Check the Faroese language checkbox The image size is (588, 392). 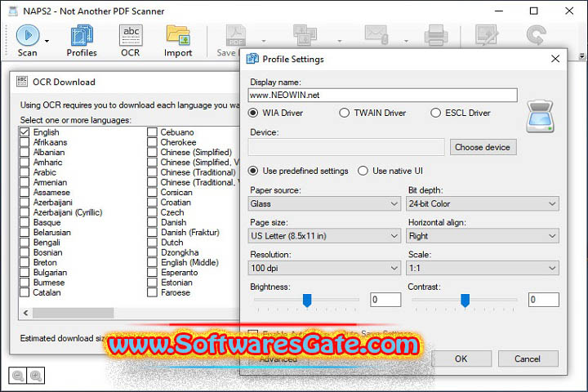coord(152,292)
